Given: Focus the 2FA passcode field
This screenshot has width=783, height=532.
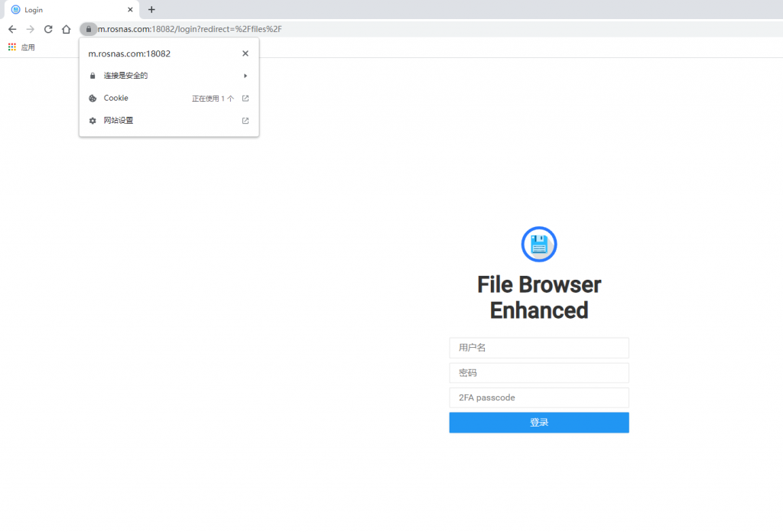Looking at the screenshot, I should (539, 397).
